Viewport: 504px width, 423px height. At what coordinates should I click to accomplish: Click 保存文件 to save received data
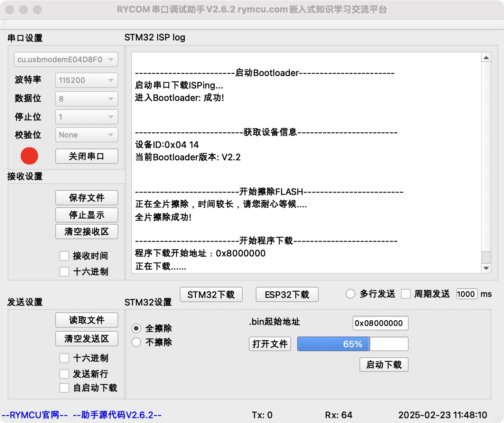(86, 197)
